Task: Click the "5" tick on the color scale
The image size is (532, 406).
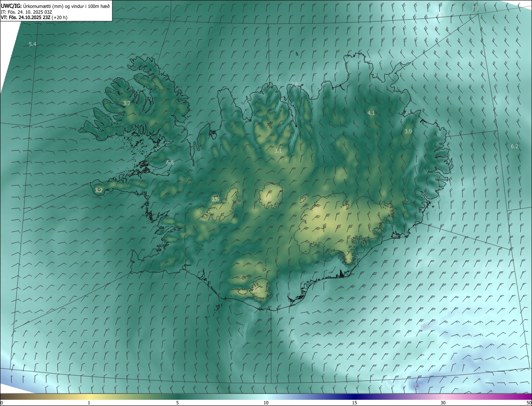Action: (x=177, y=403)
